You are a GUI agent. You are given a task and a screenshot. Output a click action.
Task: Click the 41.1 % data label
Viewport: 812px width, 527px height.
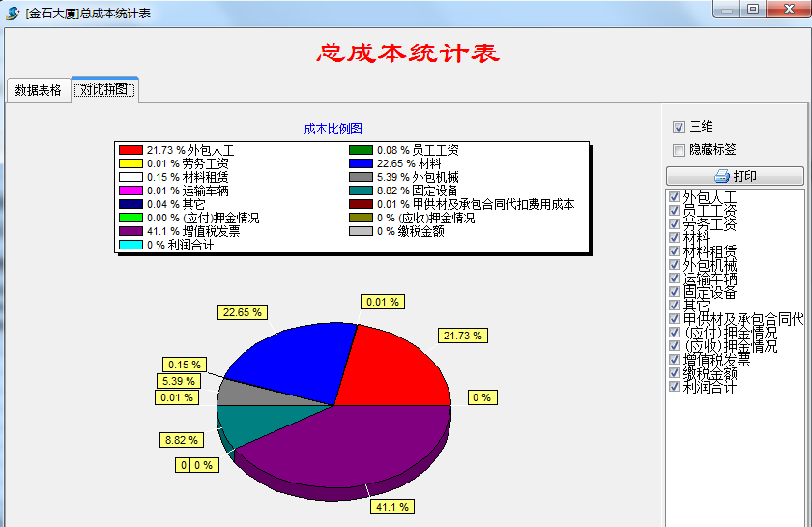[x=391, y=507]
